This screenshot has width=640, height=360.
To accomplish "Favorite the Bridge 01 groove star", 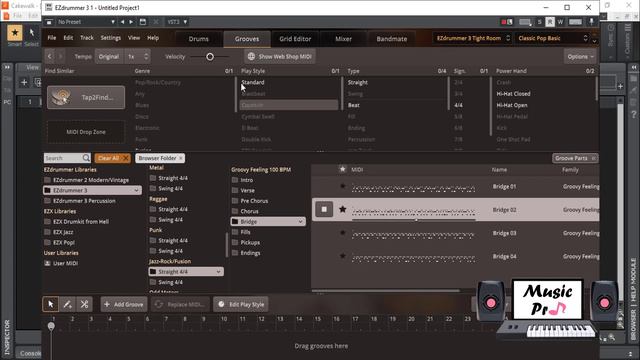I will [x=342, y=186].
